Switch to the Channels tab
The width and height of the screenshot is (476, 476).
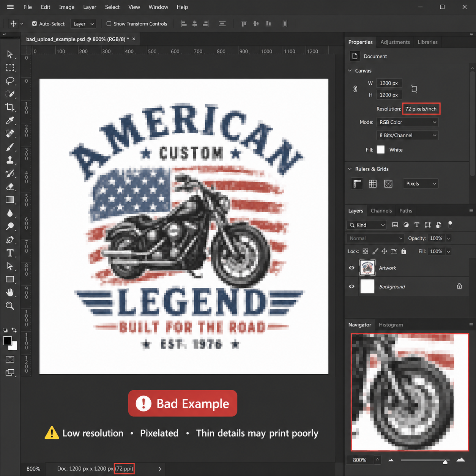click(381, 211)
